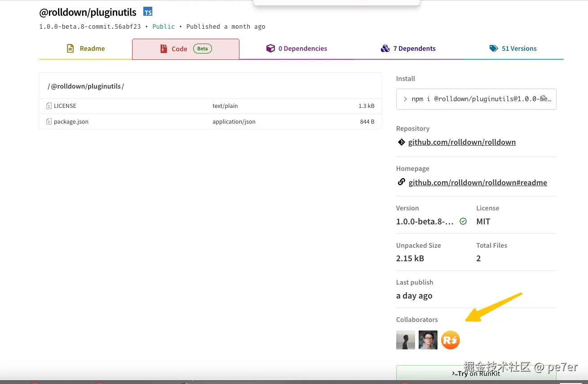Click the Total Files value 2
The width and height of the screenshot is (588, 384).
click(478, 258)
